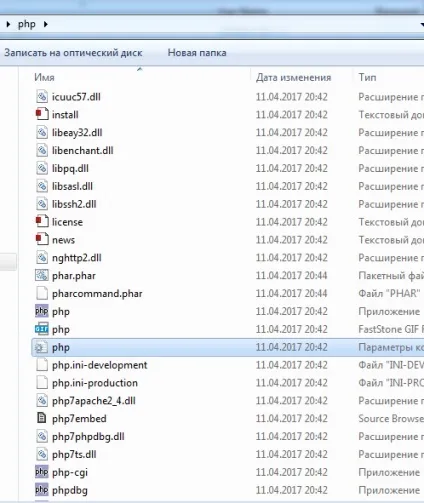Click the phar.phar batch file icon

(42, 276)
